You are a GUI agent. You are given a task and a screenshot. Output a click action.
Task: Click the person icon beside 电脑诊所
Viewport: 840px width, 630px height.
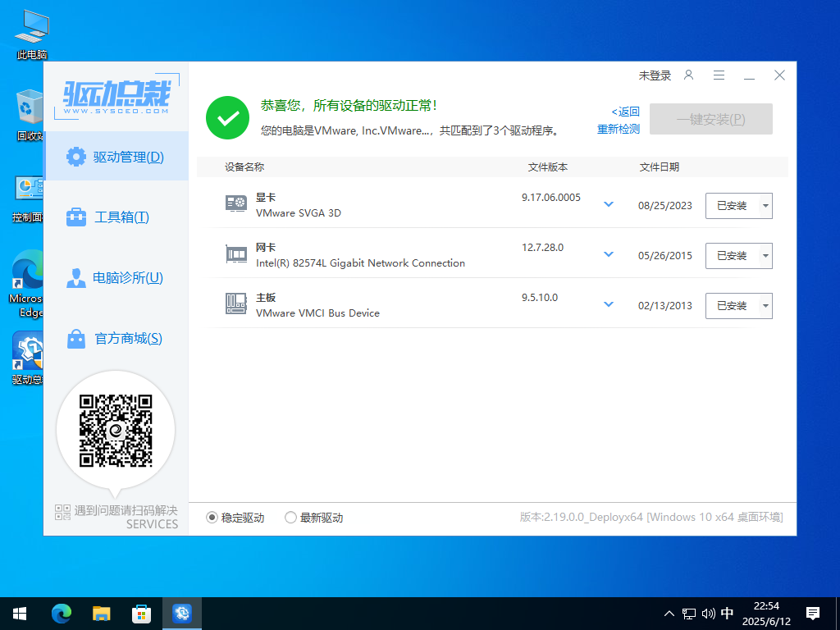pos(75,277)
